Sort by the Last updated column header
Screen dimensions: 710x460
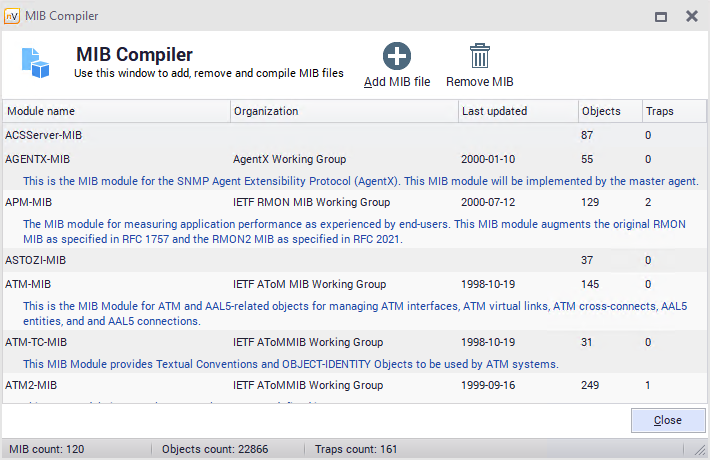click(517, 111)
